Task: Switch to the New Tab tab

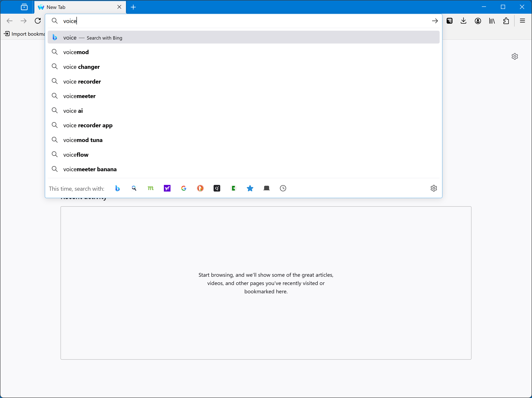Action: (72, 7)
